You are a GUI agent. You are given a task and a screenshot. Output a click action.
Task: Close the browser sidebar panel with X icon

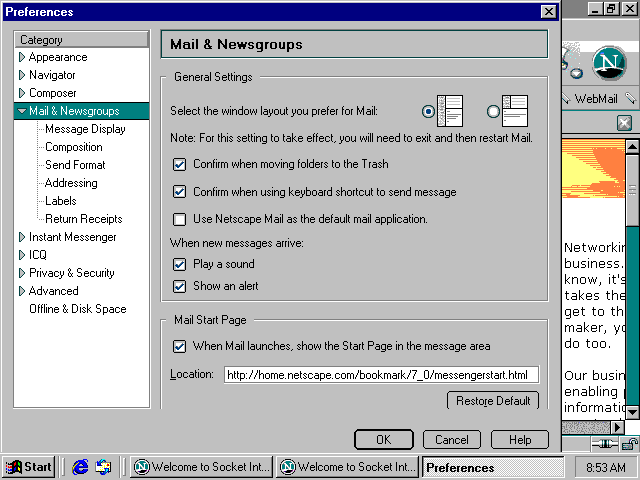pyautogui.click(x=624, y=123)
